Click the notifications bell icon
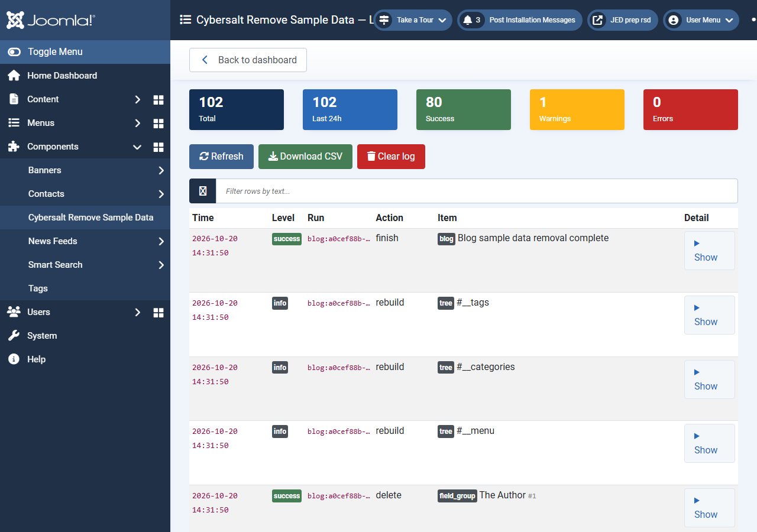Screen dimensions: 757x532 (468, 20)
